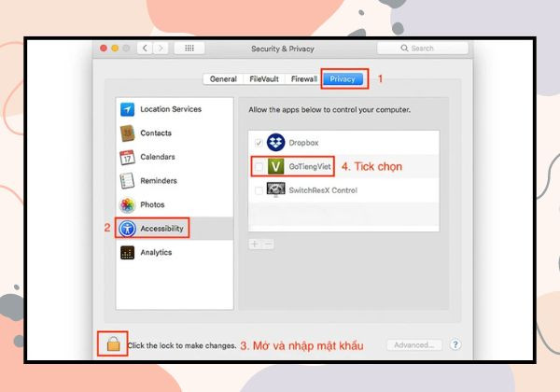The height and width of the screenshot is (392, 560).
Task: Click the Dropbox app icon
Action: [275, 143]
